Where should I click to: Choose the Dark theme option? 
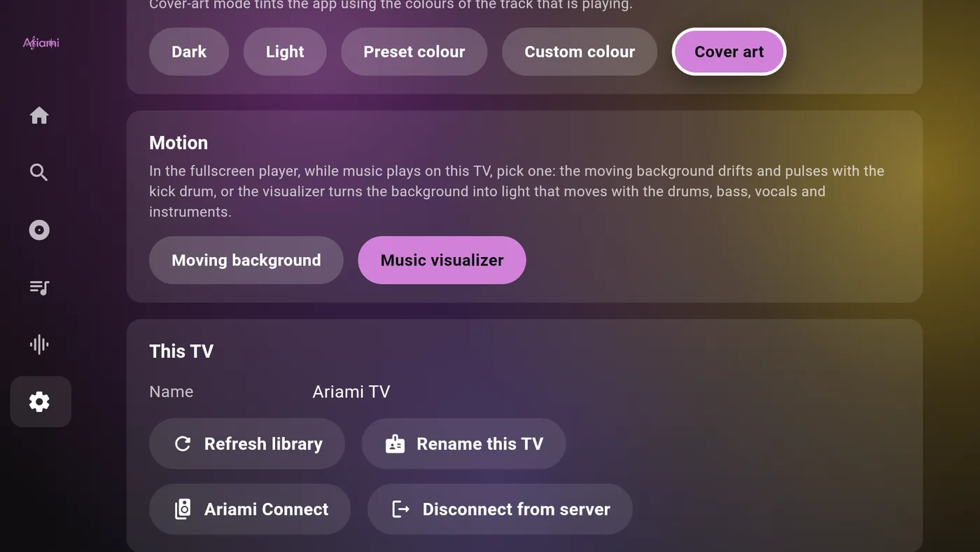189,52
